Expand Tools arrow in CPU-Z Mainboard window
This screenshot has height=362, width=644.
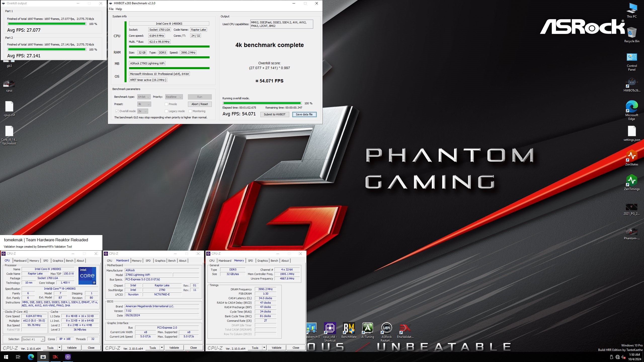coord(162,348)
